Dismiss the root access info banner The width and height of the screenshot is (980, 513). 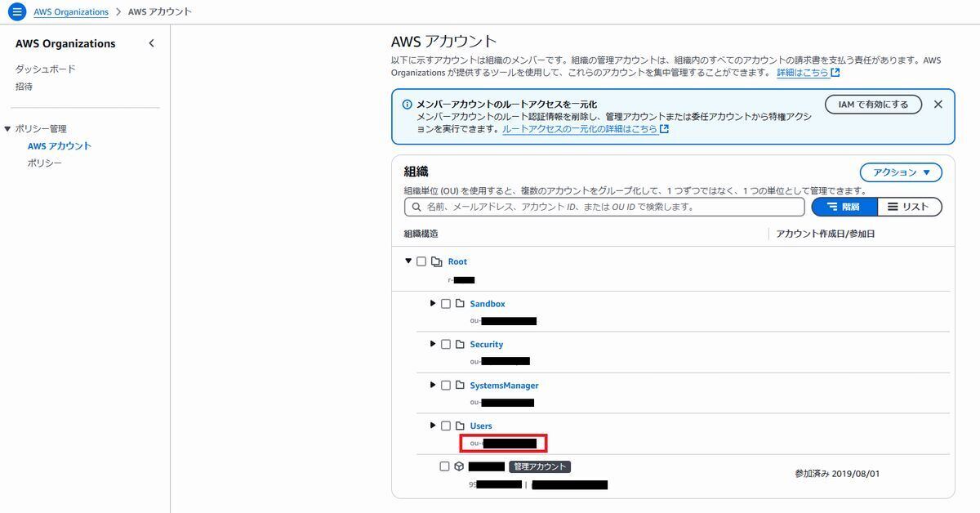[x=938, y=105]
